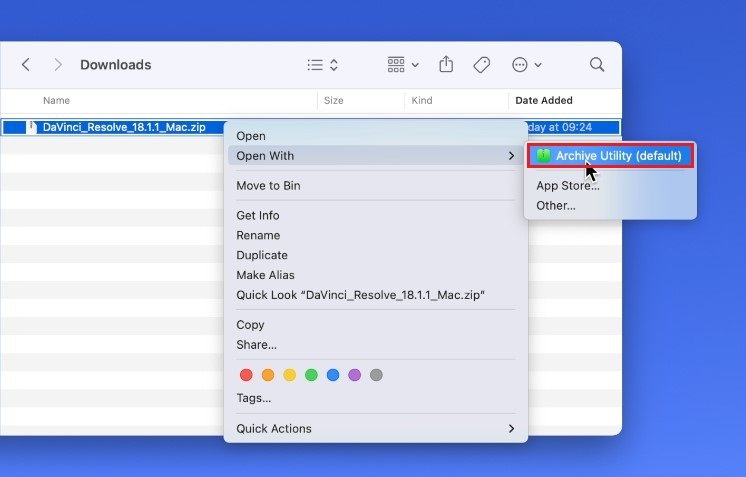The height and width of the screenshot is (477, 746).
Task: Open the More actions ellipsis menu
Action: (x=527, y=65)
